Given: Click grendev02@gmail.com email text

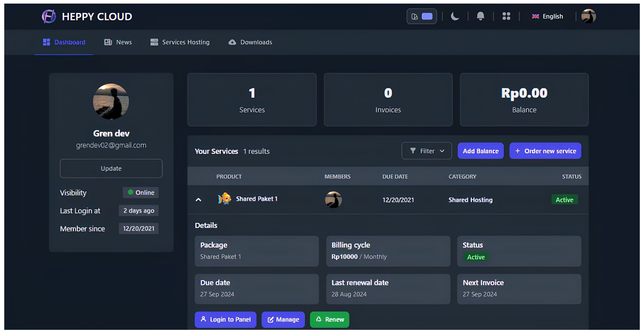Looking at the screenshot, I should (x=111, y=145).
